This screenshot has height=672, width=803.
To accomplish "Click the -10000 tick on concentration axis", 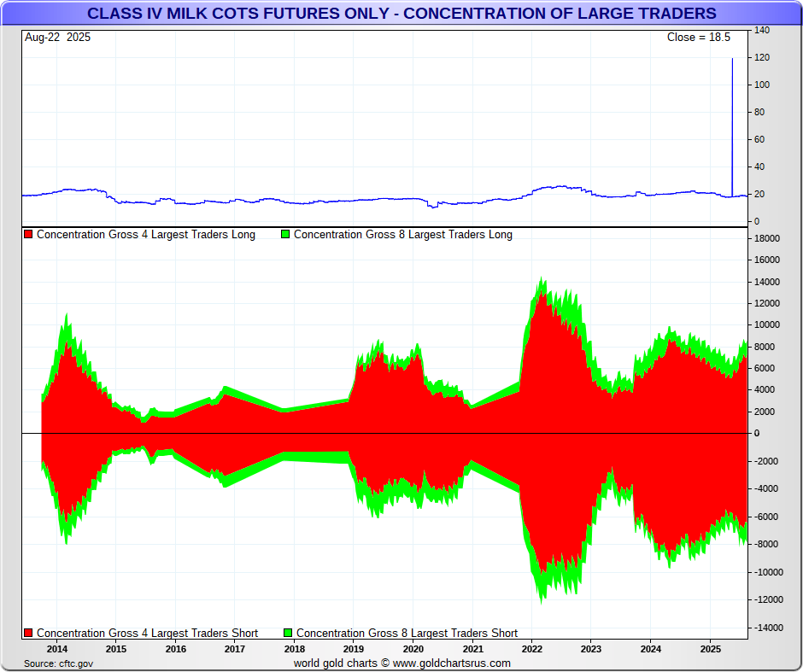I will (768, 572).
